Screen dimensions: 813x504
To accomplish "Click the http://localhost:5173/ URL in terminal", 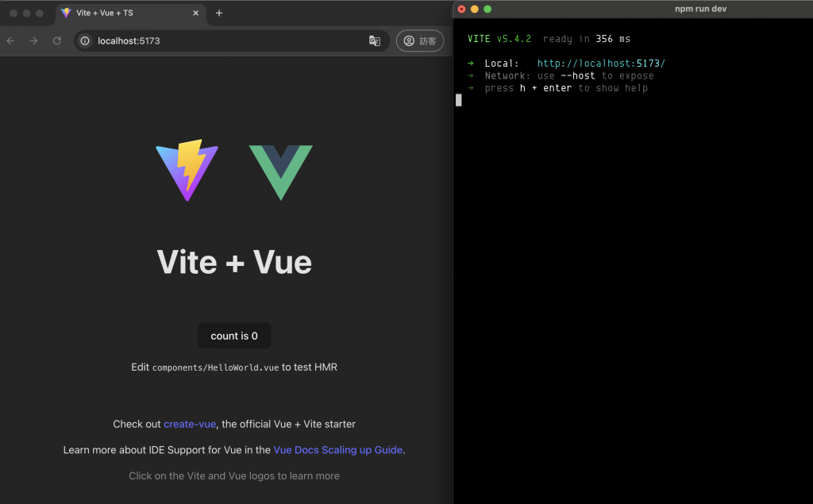I will (x=601, y=63).
